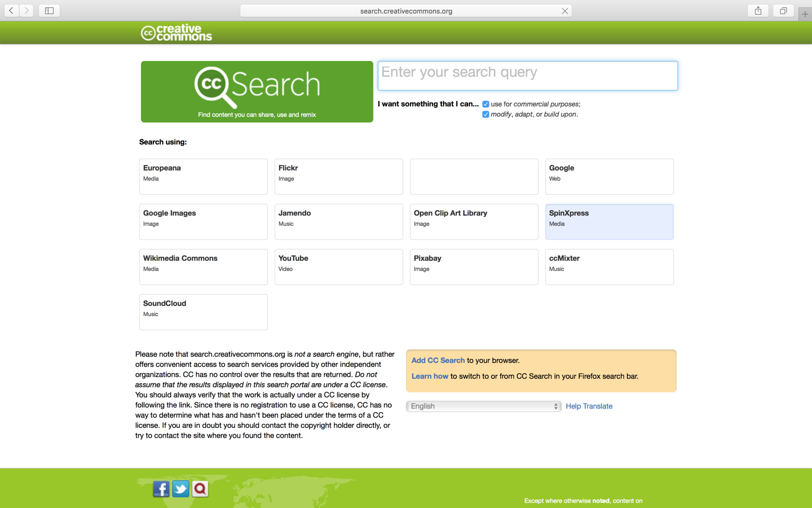Click the search query input field
The height and width of the screenshot is (508, 812).
tap(527, 76)
